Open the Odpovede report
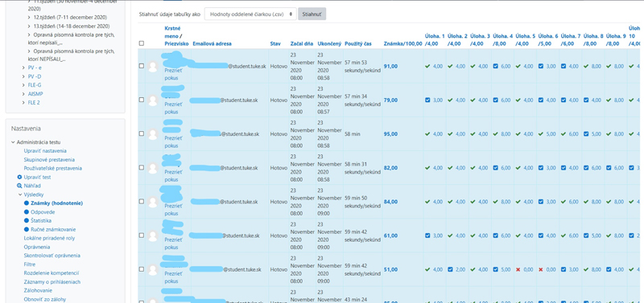 click(43, 212)
